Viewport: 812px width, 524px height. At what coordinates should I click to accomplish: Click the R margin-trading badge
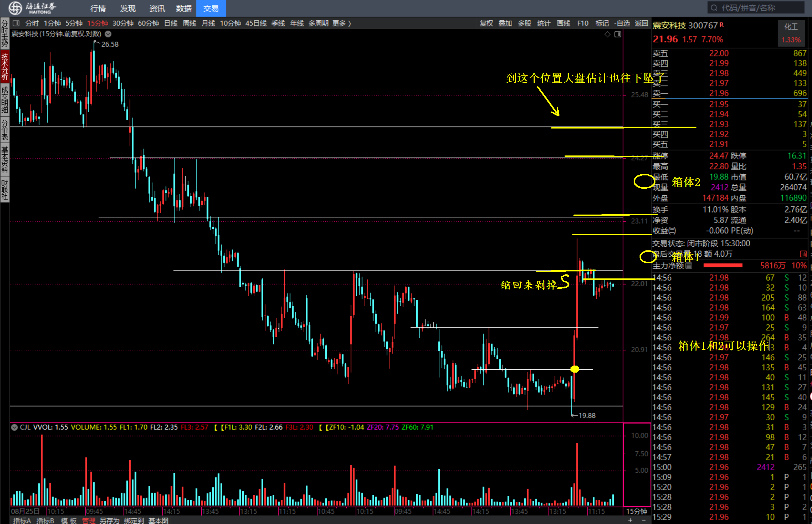(721, 24)
